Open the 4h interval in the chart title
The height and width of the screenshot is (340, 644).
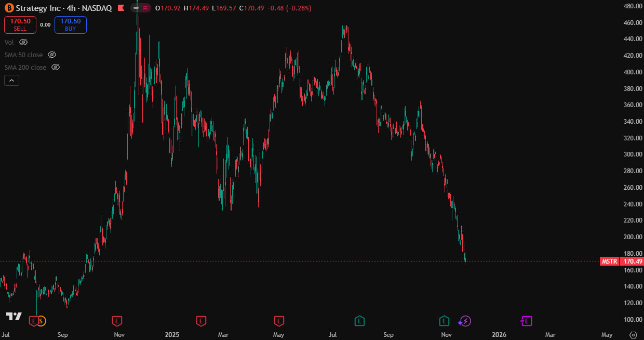coord(71,8)
